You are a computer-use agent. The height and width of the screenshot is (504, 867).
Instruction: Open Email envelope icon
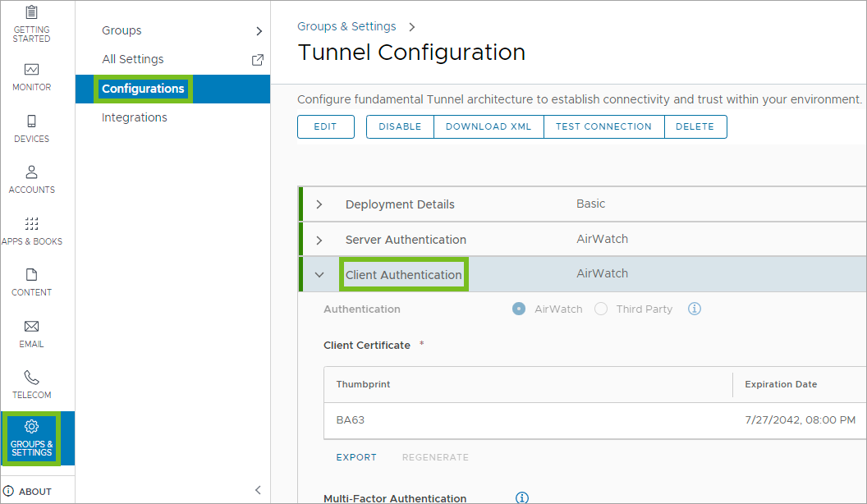[x=31, y=327]
